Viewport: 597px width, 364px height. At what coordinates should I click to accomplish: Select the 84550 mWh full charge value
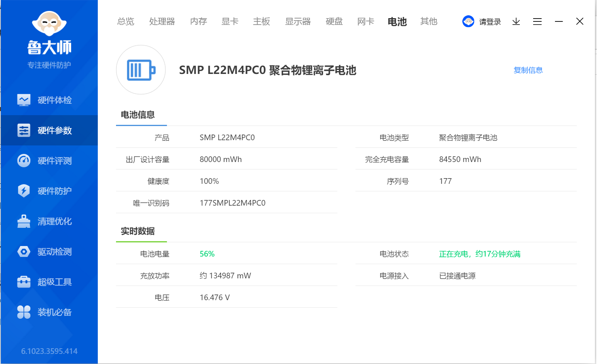coord(460,160)
